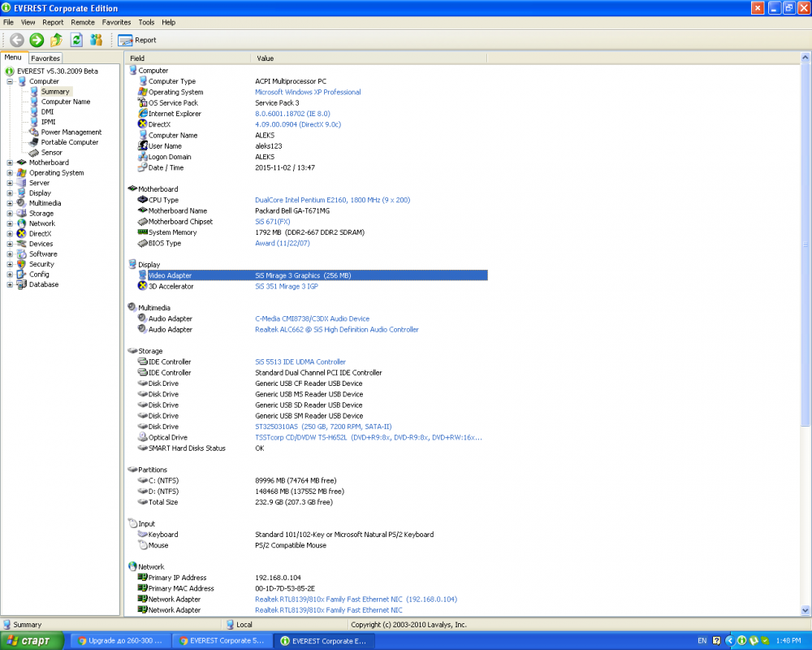Expand the Security tree node
812x650 pixels.
9,264
